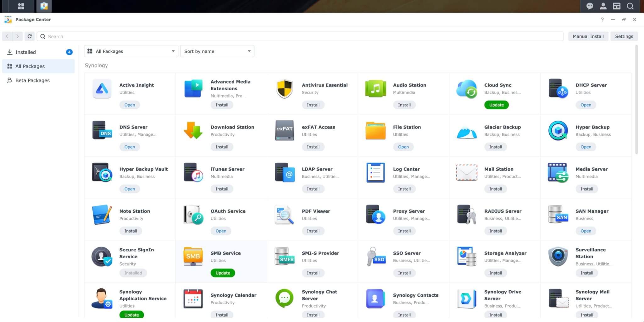Click the Audio Station music icon
Image resolution: width=644 pixels, height=322 pixels.
[375, 89]
